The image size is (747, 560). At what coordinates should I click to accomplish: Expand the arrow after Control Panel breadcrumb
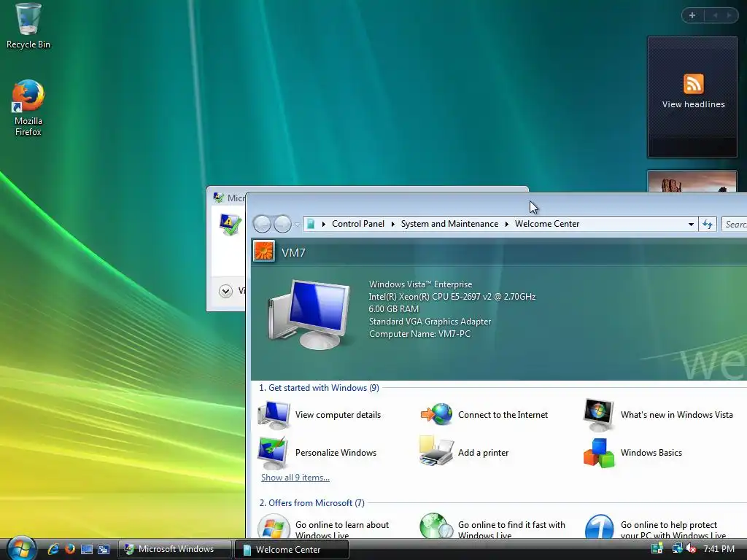click(x=393, y=224)
